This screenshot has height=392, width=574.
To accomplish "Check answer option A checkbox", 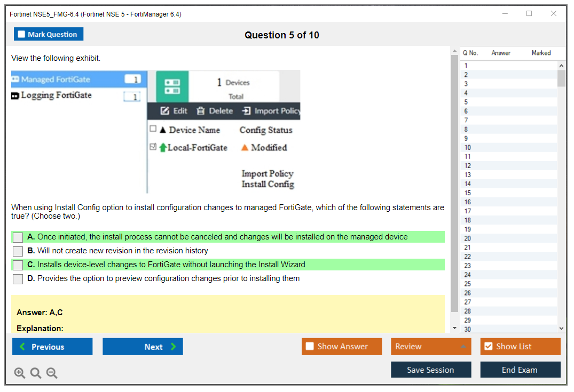I will point(18,237).
